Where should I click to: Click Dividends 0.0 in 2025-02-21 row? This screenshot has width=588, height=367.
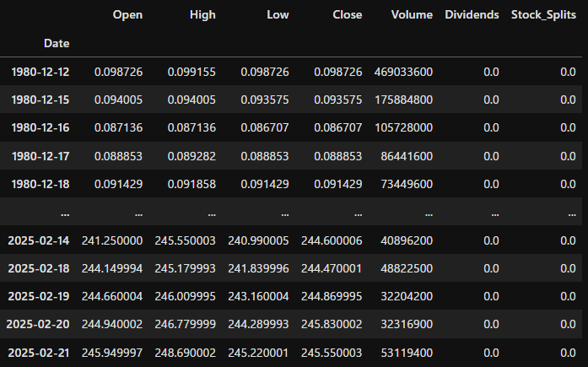[491, 353]
